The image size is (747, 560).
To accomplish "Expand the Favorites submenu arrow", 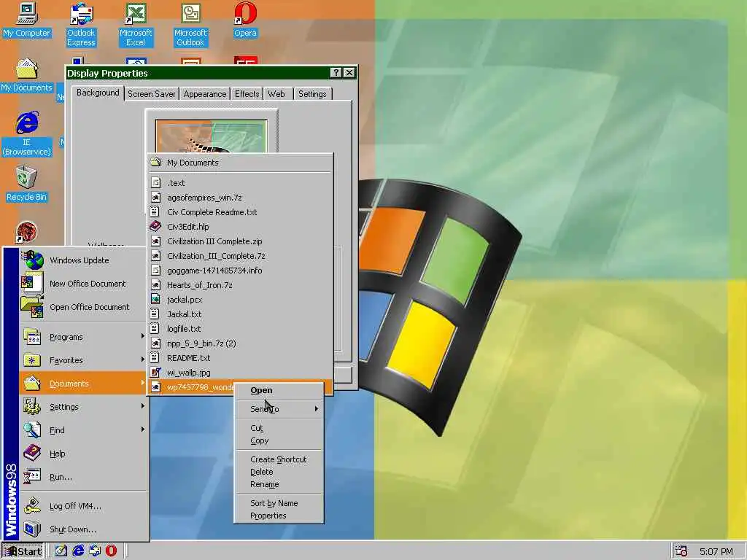I will (142, 359).
